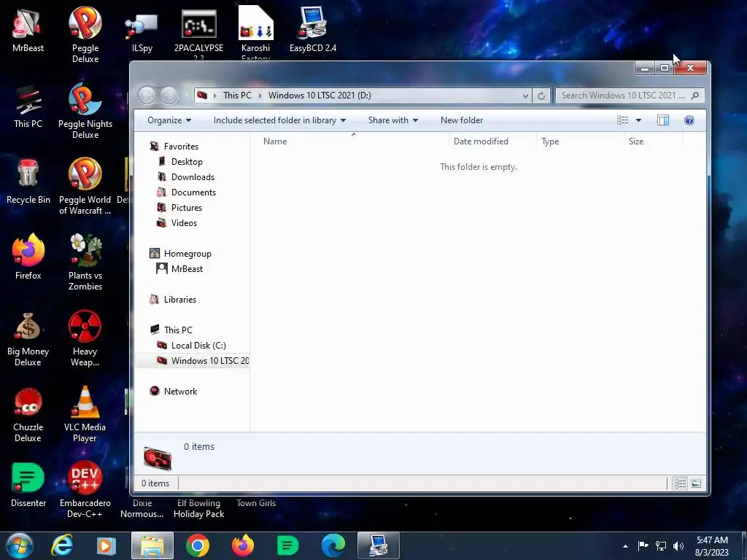The image size is (747, 560).
Task: Launch Peggle Nights Deluxe shortcut
Action: pyautogui.click(x=85, y=111)
